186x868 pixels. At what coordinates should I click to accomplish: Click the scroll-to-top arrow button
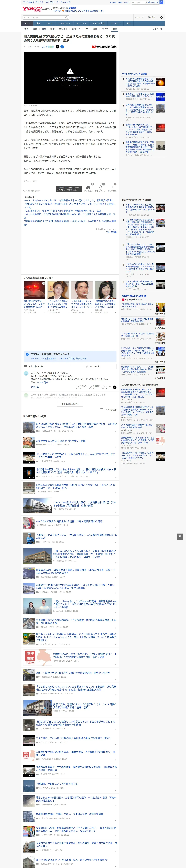click(x=180, y=536)
